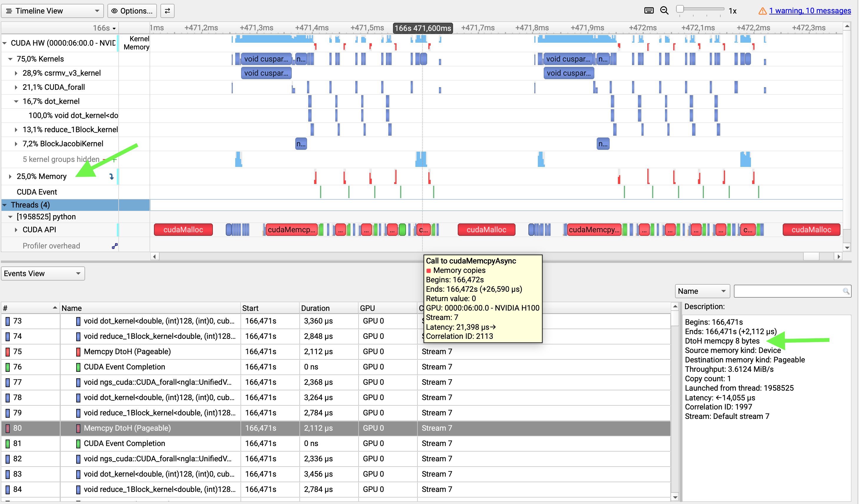Click the search magnifier icon

846,291
